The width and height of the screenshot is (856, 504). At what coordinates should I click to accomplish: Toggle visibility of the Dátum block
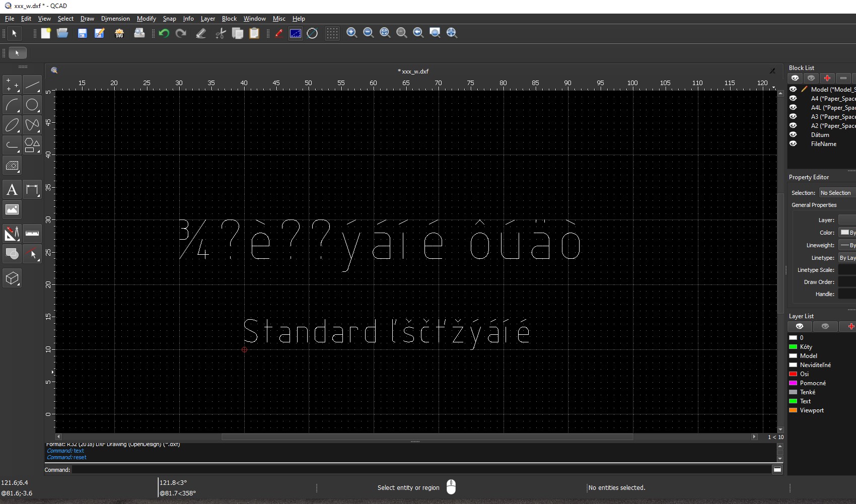coord(793,134)
